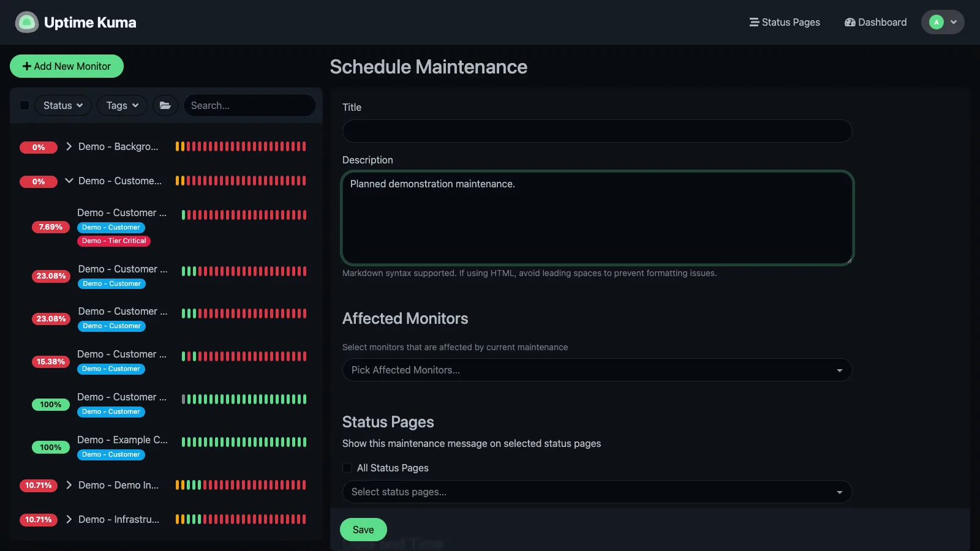
Task: Click the Demo - Example C... heartbeat bar
Action: pyautogui.click(x=244, y=442)
